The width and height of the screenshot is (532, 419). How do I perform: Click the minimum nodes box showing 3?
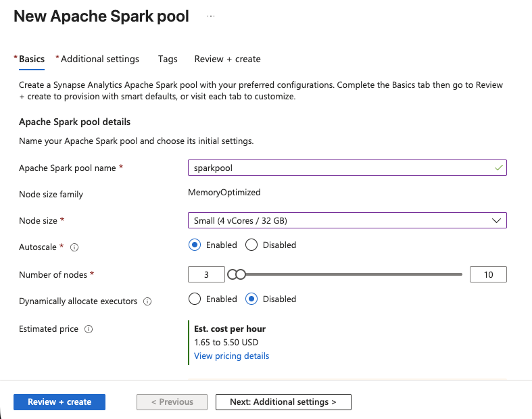[x=206, y=274]
